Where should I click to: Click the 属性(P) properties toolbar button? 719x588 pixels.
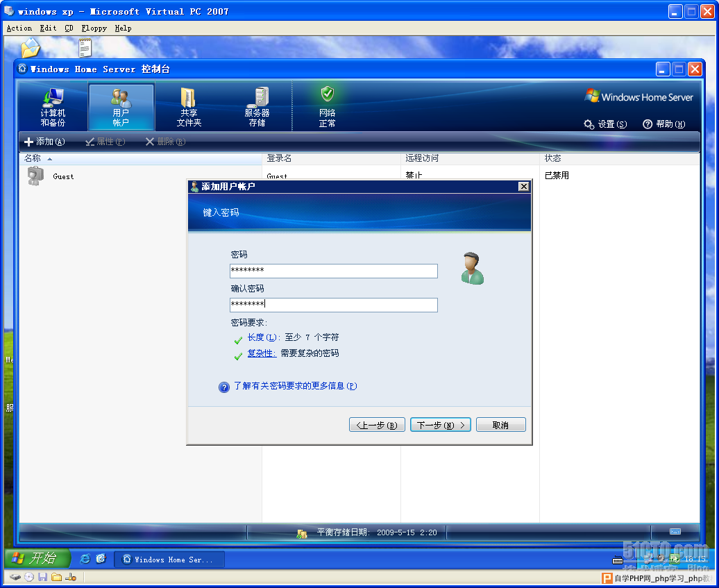coord(105,142)
